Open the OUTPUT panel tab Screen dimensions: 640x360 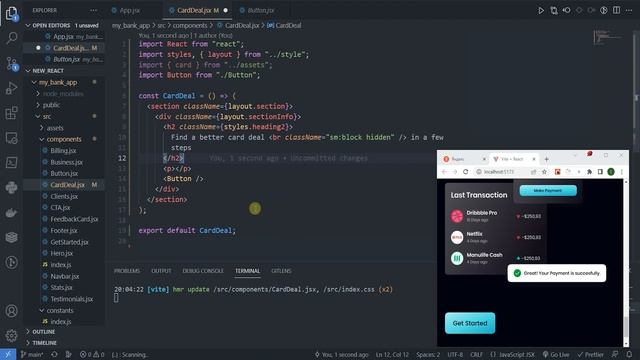tap(161, 271)
